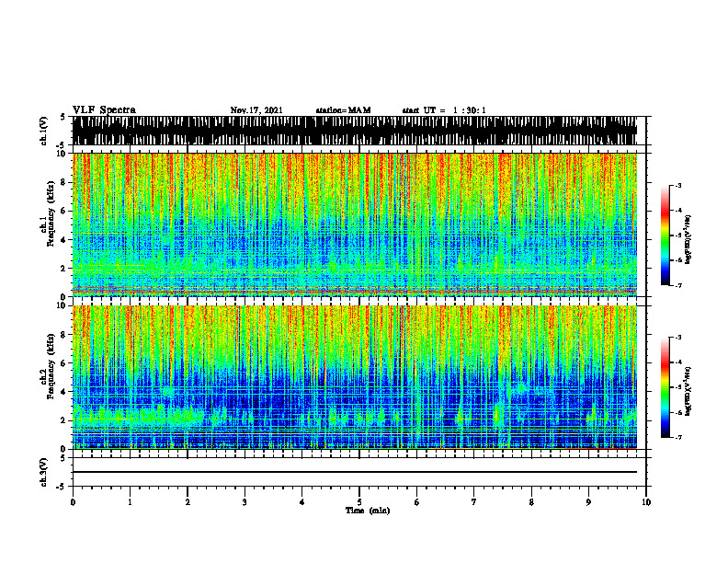Click the ch.1 color scale bar

coord(665,236)
